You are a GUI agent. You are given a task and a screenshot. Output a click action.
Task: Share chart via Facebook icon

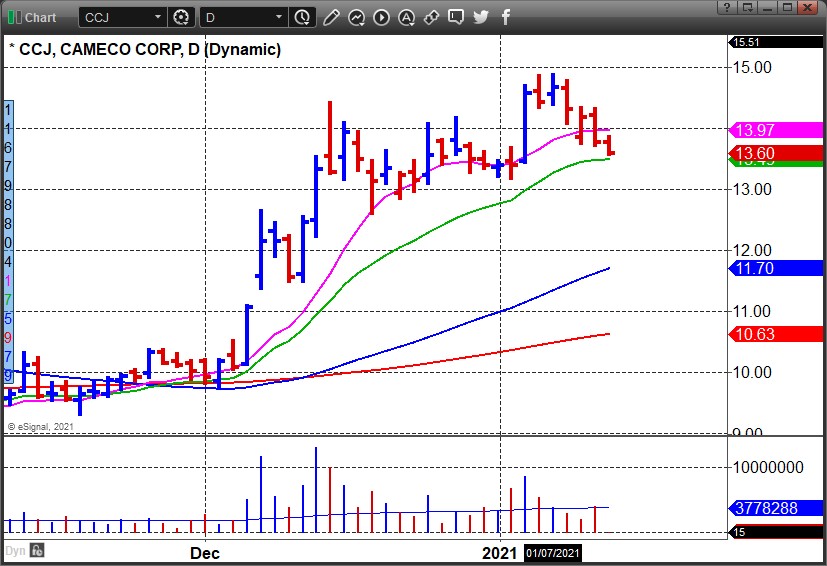click(x=505, y=17)
